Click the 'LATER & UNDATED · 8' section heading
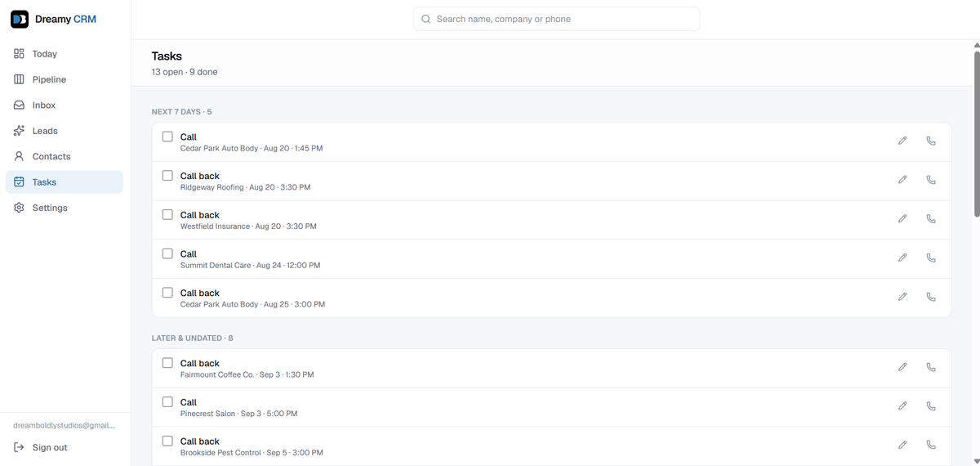 [192, 338]
